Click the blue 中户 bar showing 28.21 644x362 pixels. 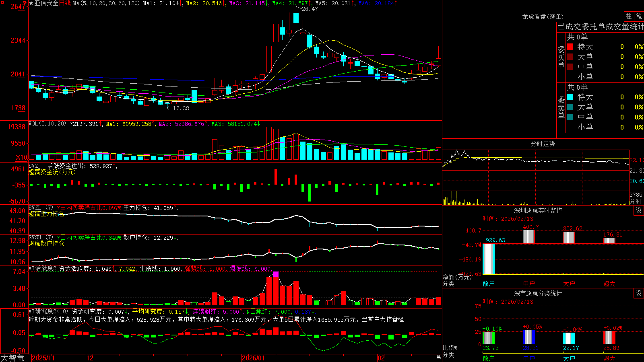click(529, 337)
